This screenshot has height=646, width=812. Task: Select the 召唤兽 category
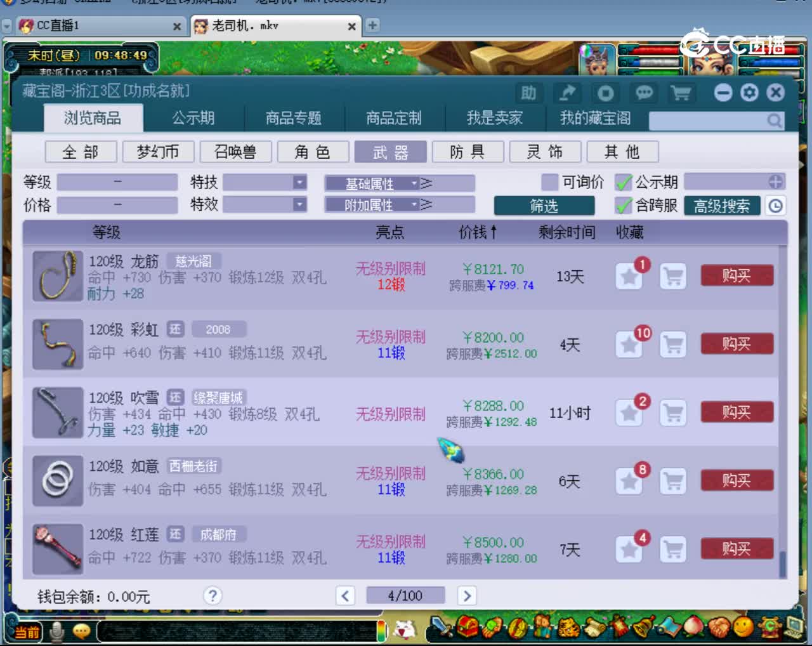pos(235,152)
